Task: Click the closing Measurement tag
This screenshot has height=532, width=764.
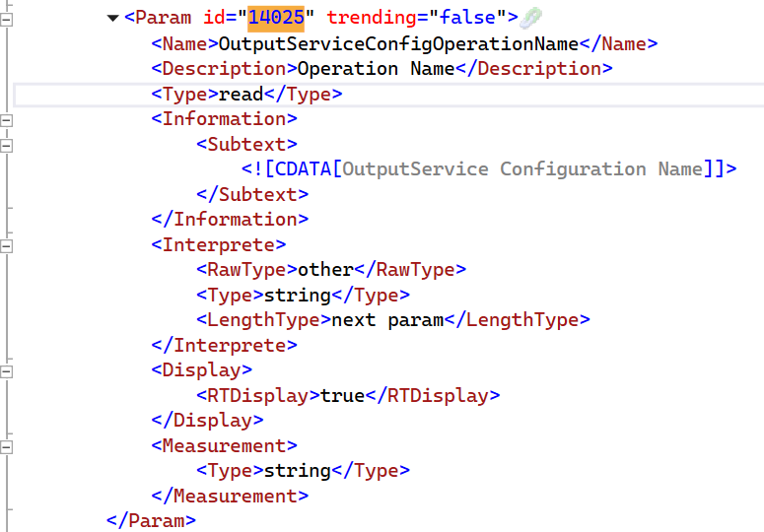Action: coord(230,496)
